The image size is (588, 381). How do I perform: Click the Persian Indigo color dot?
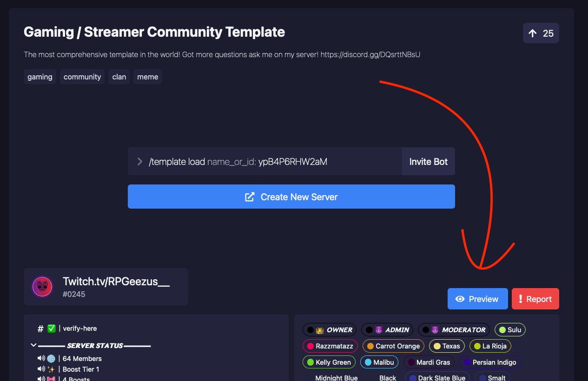467,362
